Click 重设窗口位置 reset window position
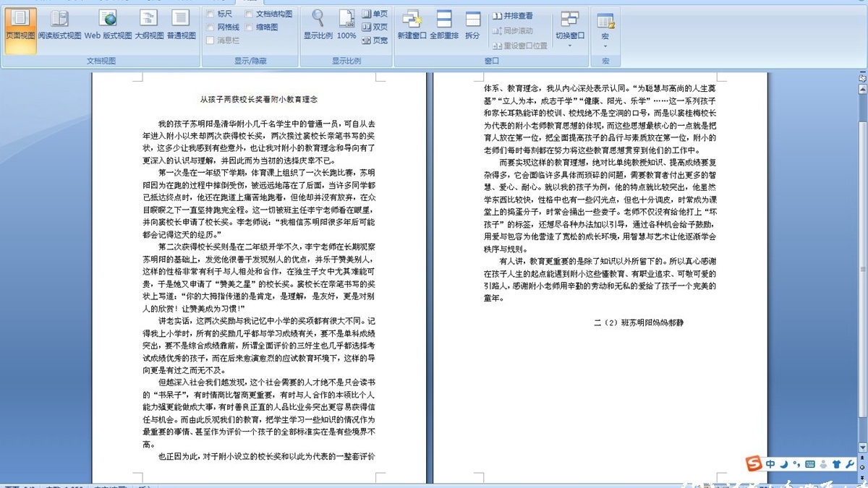This screenshot has height=488, width=868. (x=520, y=45)
